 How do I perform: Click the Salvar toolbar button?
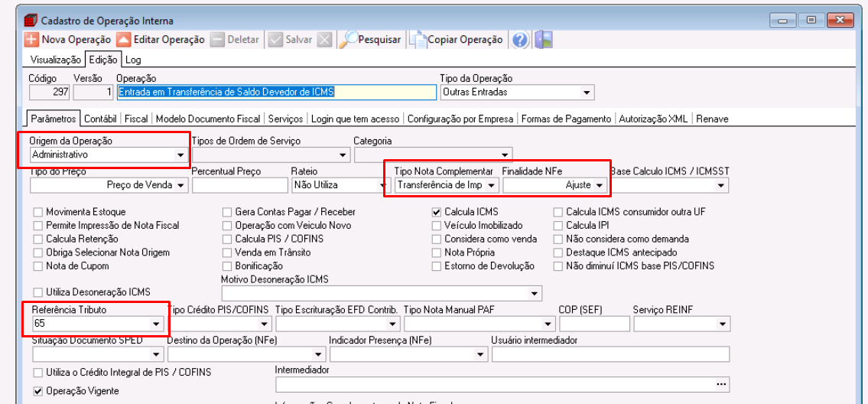coord(291,40)
